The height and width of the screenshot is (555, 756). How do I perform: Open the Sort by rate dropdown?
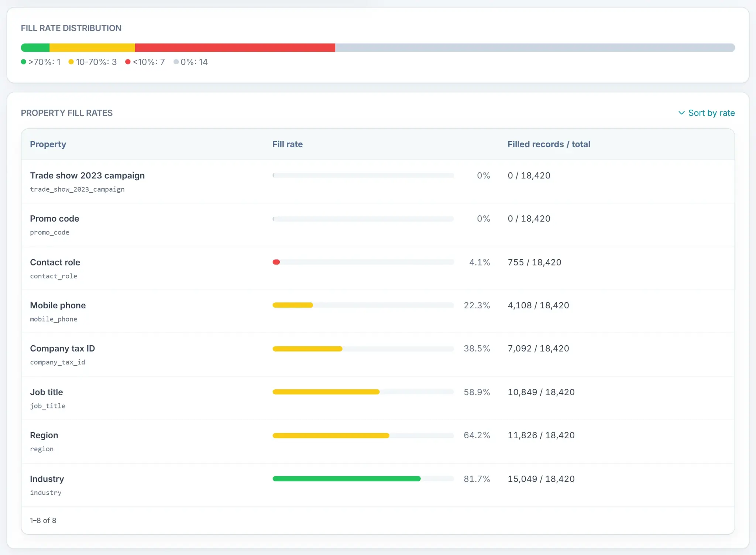pyautogui.click(x=706, y=113)
